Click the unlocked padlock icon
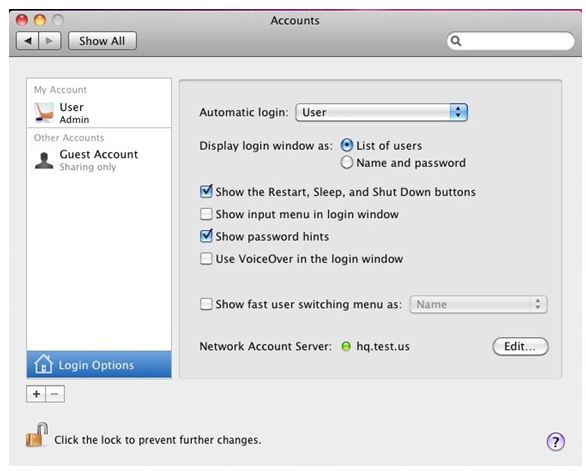This screenshot has width=586, height=471. (x=37, y=435)
